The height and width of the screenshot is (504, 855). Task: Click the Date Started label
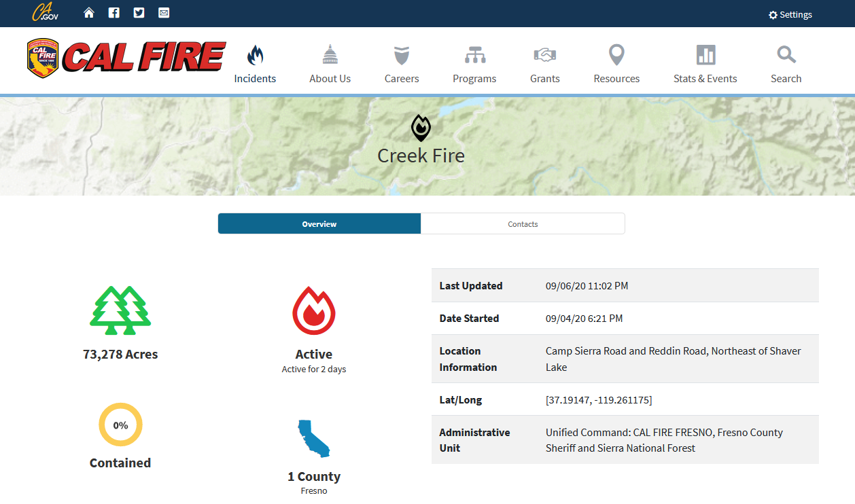pos(469,319)
